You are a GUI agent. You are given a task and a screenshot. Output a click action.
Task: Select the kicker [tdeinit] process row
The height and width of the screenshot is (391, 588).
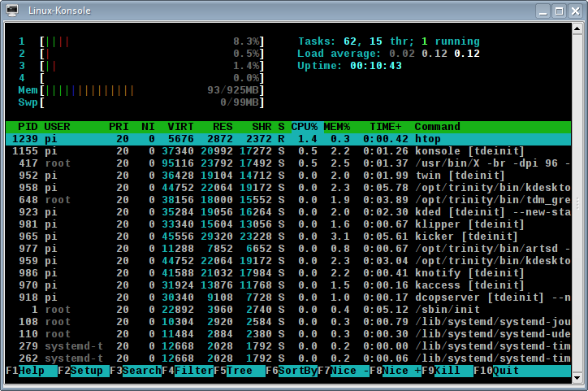288,237
